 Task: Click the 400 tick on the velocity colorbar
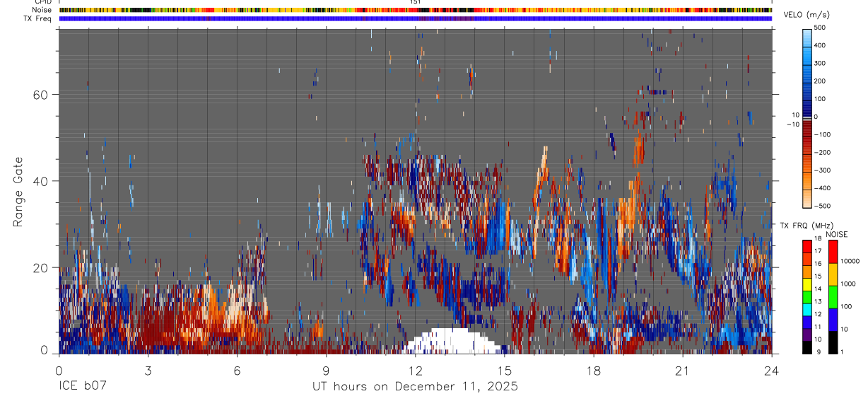click(x=821, y=45)
